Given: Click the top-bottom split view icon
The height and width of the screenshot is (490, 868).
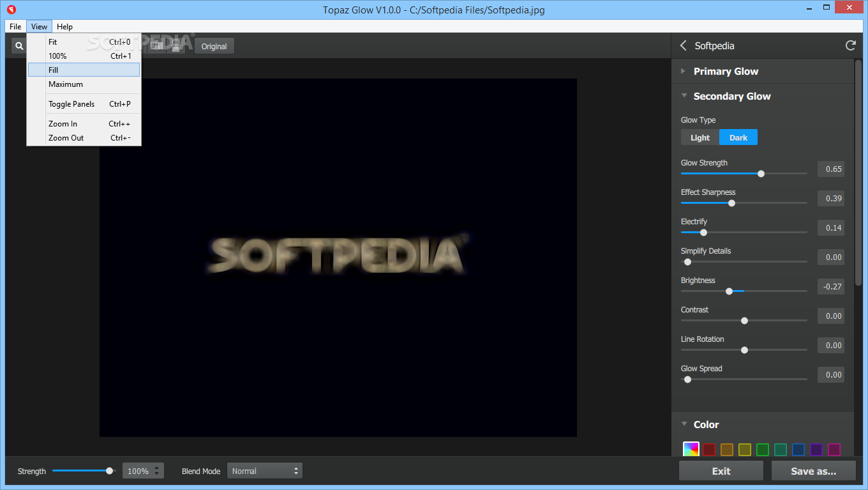Looking at the screenshot, I should (x=177, y=46).
